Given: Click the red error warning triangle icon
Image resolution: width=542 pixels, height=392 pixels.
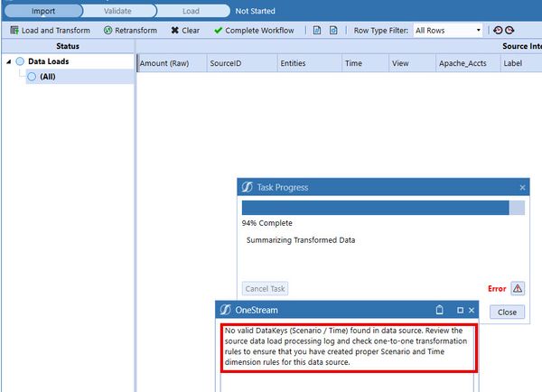Looking at the screenshot, I should tap(518, 288).
